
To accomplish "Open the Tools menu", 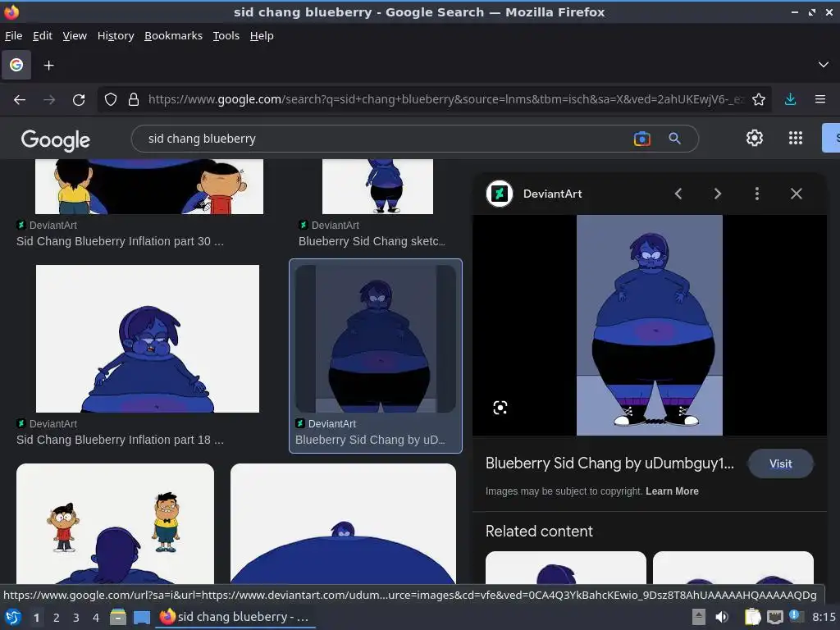I will pos(226,36).
